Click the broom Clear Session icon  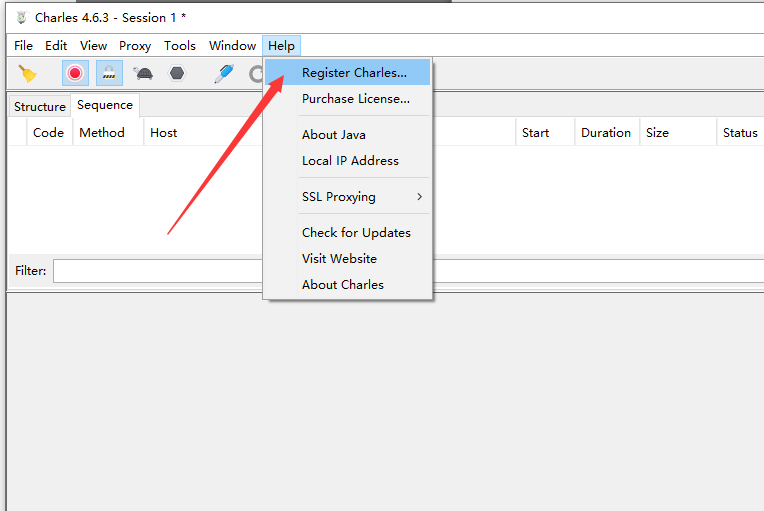(x=27, y=73)
